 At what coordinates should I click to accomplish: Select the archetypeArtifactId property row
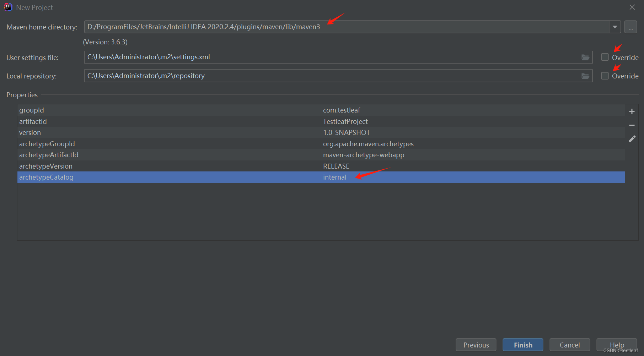coord(321,155)
